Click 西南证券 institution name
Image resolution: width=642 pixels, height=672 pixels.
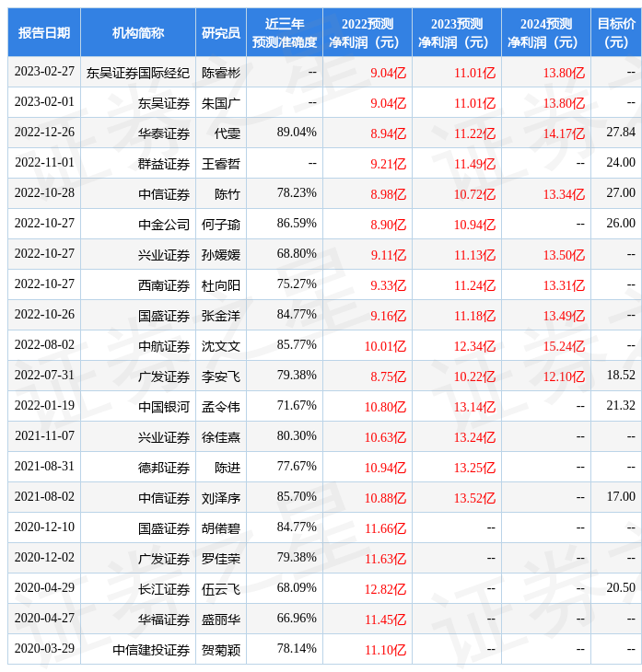tap(164, 286)
